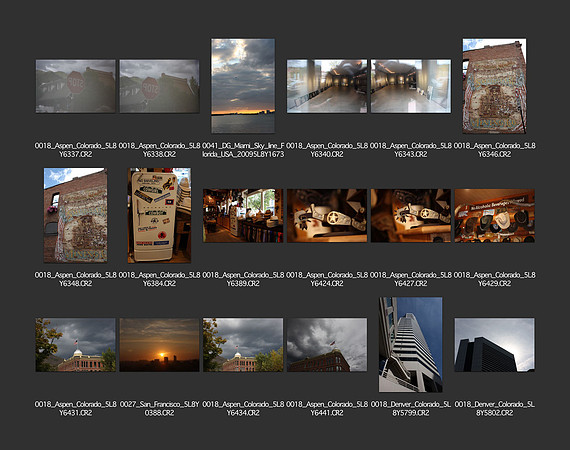Open the Miami skyline sunset thumbnail
The image size is (570, 450).
pyautogui.click(x=243, y=86)
